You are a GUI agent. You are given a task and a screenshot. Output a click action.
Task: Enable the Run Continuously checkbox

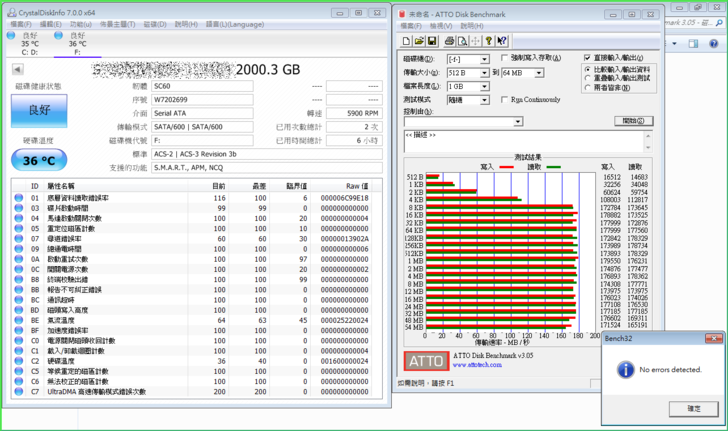(503, 100)
